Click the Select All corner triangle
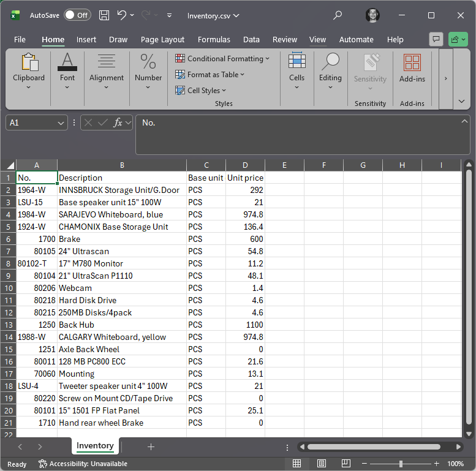476x471 pixels. [10, 165]
